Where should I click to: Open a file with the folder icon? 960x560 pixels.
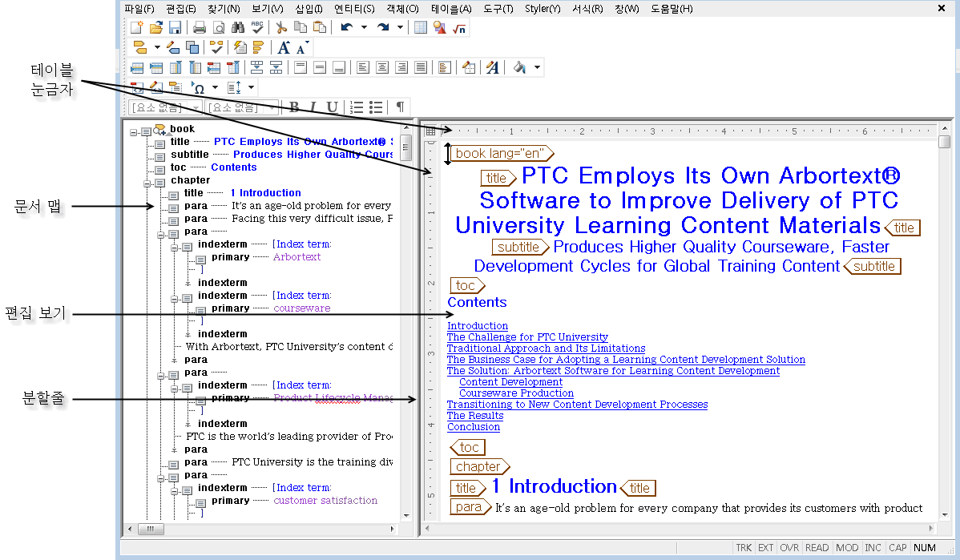coord(156,27)
